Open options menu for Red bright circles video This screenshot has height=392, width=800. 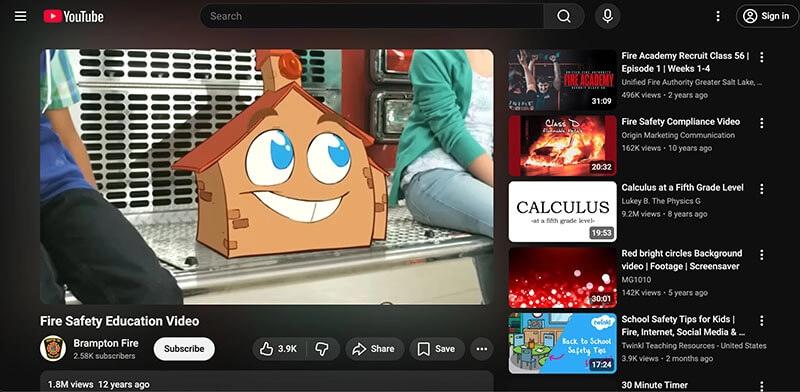click(x=762, y=255)
